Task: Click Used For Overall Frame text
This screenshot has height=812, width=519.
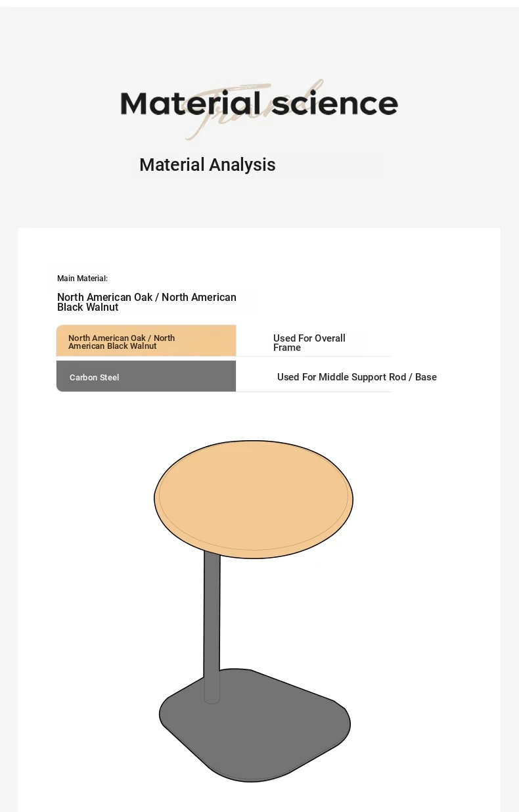Action: [309, 343]
